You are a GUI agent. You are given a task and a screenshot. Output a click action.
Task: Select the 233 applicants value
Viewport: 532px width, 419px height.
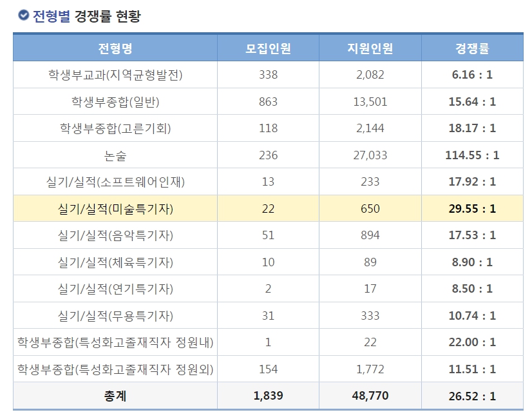(370, 182)
